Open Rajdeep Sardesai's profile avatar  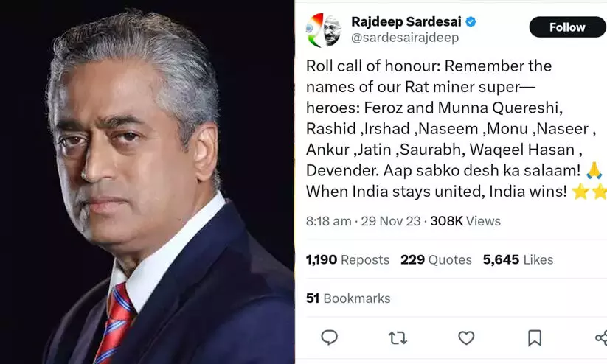click(323, 30)
